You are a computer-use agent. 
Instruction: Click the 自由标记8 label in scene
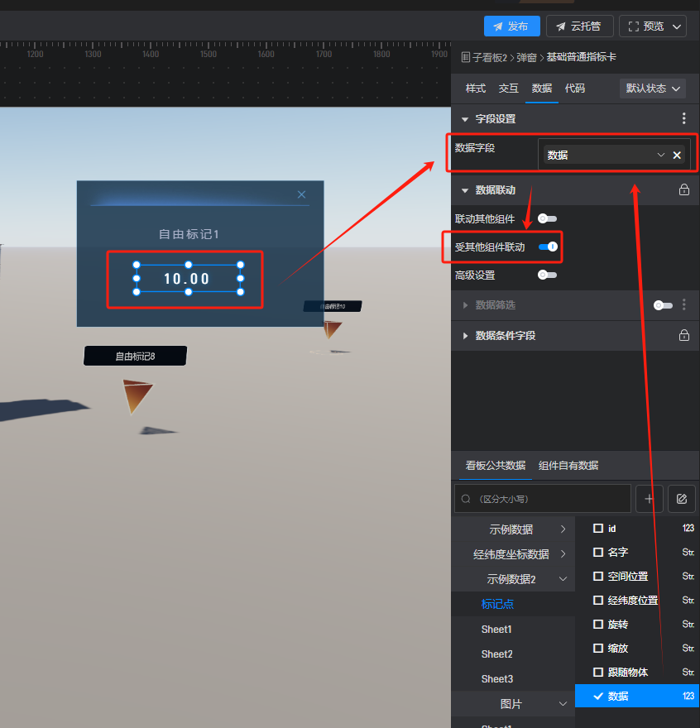(x=135, y=356)
